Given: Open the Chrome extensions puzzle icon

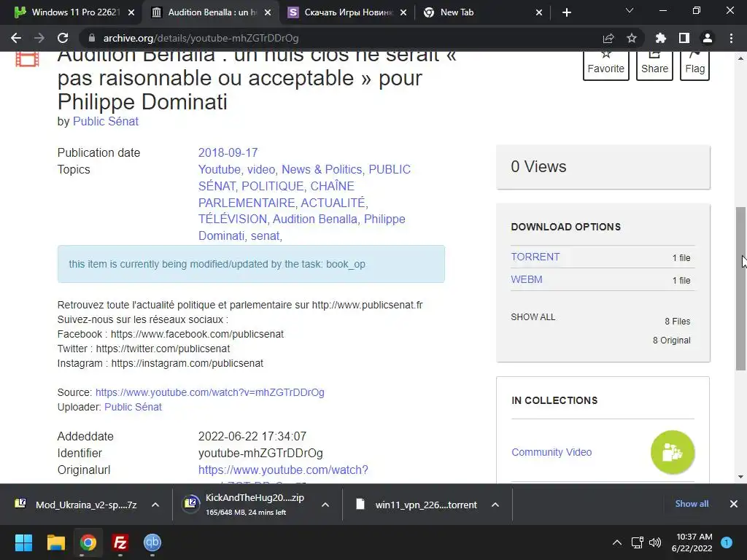Looking at the screenshot, I should (661, 38).
